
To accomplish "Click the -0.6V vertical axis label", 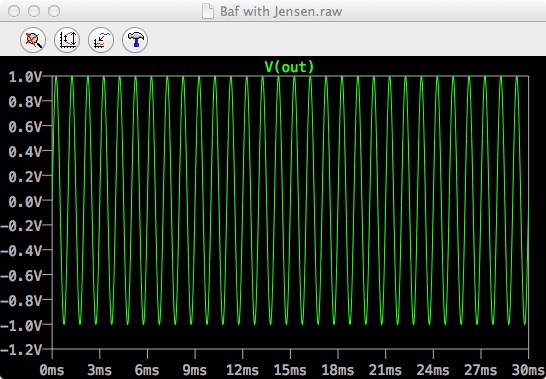I will (21, 276).
